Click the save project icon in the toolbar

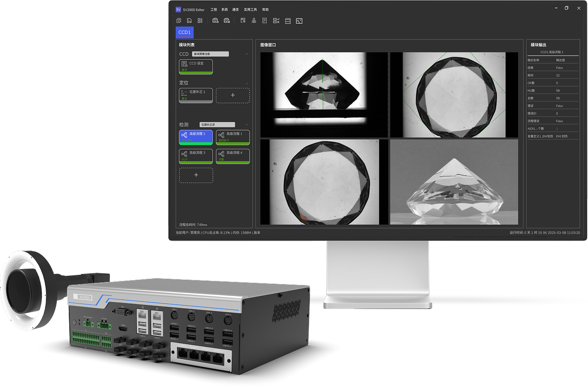190,21
